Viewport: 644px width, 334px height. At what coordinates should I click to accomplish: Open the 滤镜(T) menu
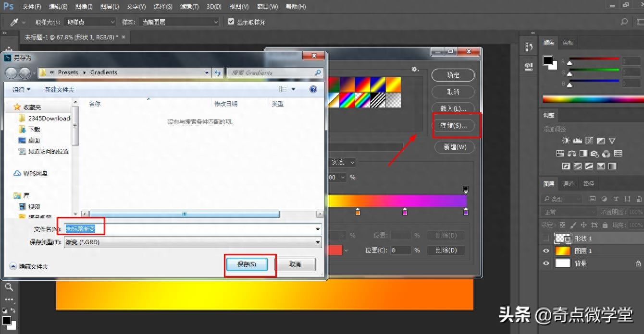[x=188, y=7]
